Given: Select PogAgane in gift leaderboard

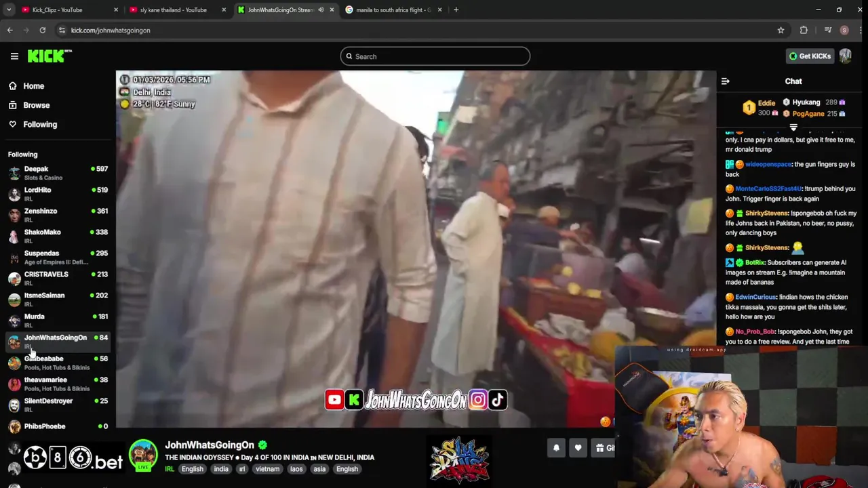Looking at the screenshot, I should point(814,113).
